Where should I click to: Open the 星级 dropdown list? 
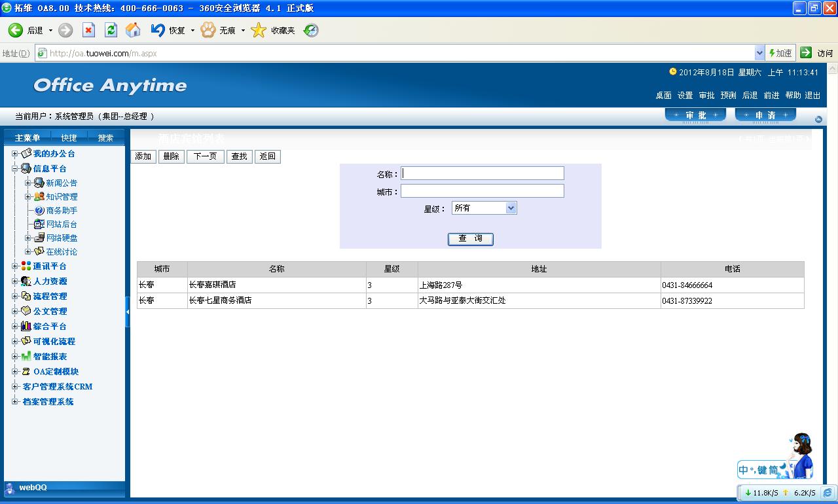point(511,208)
